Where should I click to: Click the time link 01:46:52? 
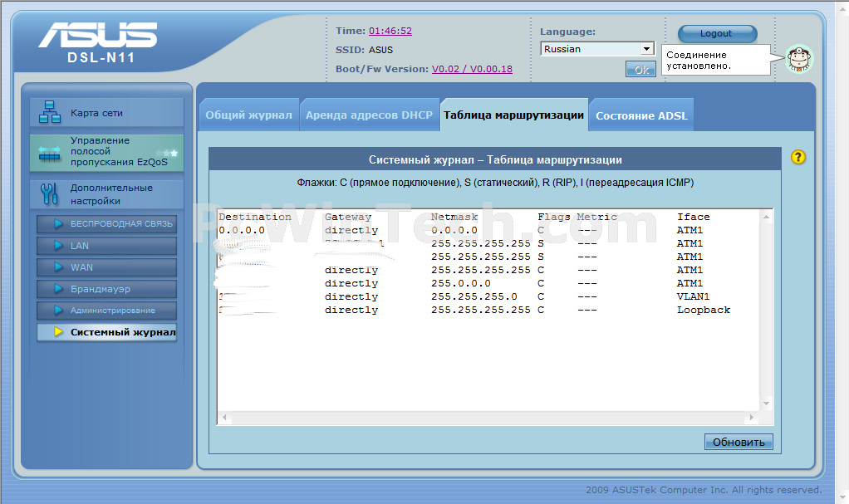390,31
